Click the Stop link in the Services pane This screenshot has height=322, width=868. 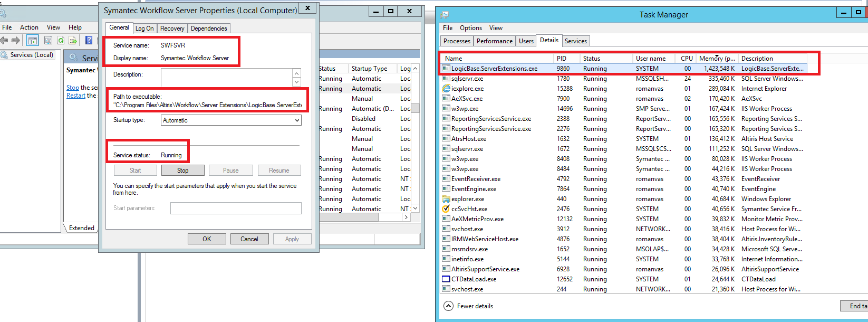pos(73,88)
